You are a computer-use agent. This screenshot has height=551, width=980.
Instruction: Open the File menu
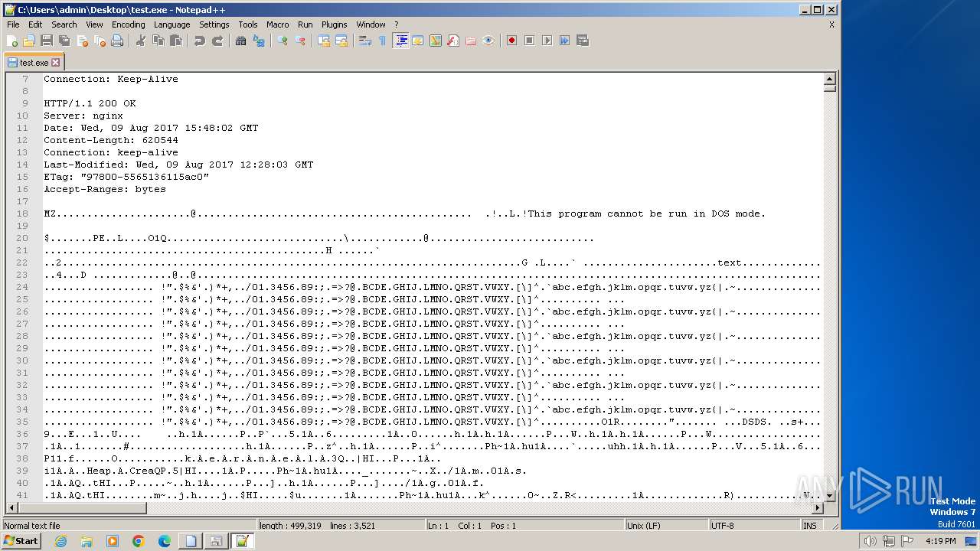click(13, 24)
